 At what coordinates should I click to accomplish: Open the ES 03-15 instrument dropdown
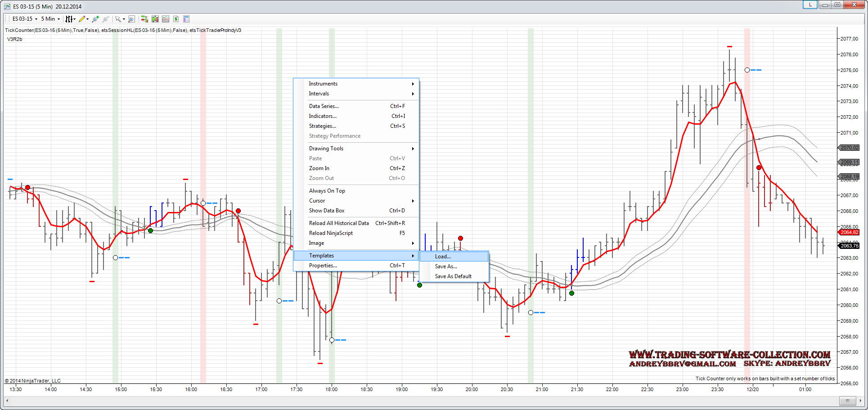click(25, 19)
